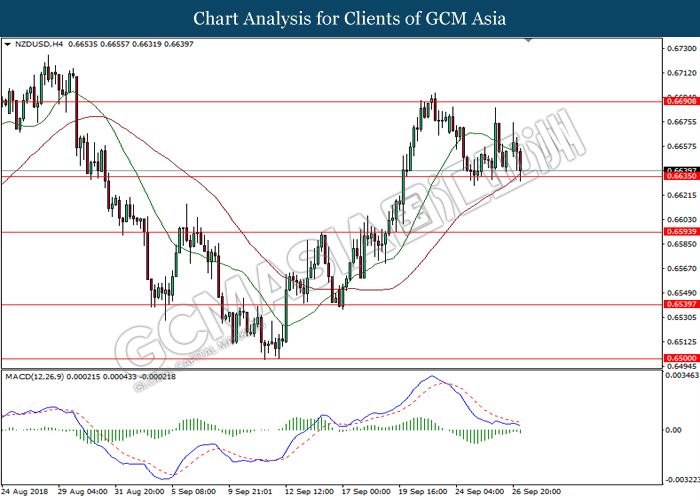Click the MACD zero level label 0.00
Image resolution: width=700 pixels, height=500 pixels.
(x=674, y=430)
